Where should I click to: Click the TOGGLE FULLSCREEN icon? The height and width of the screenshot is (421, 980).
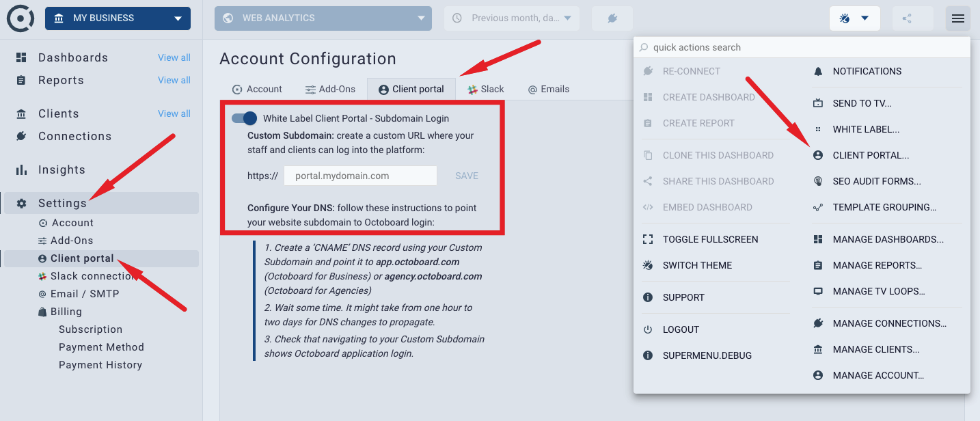click(x=648, y=239)
